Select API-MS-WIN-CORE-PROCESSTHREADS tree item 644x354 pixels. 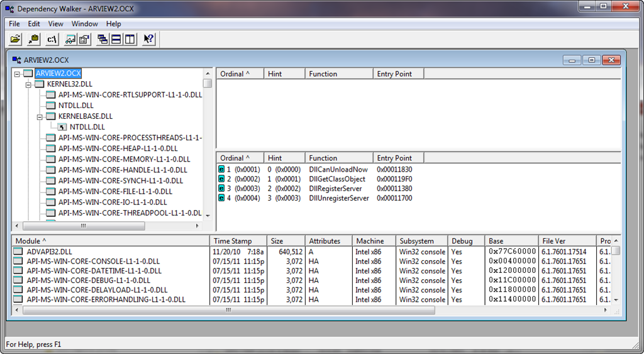click(130, 138)
